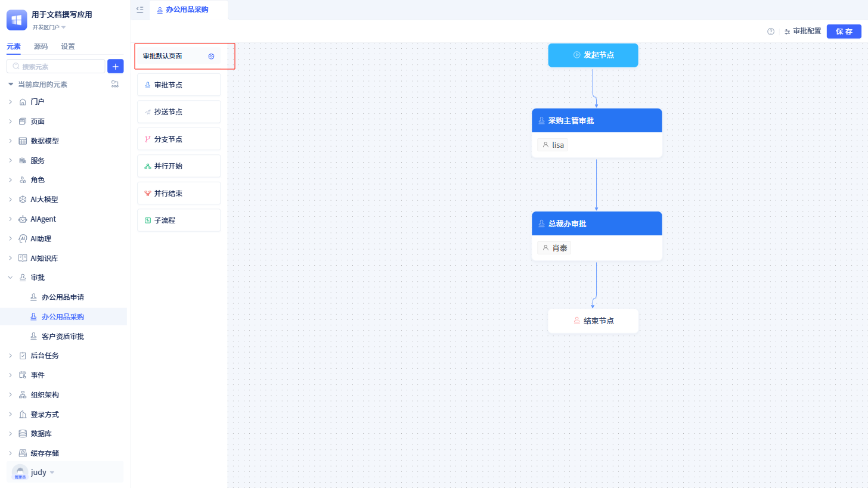This screenshot has width=868, height=488.
Task: Expand the 页面 tree node
Action: pyautogui.click(x=10, y=122)
